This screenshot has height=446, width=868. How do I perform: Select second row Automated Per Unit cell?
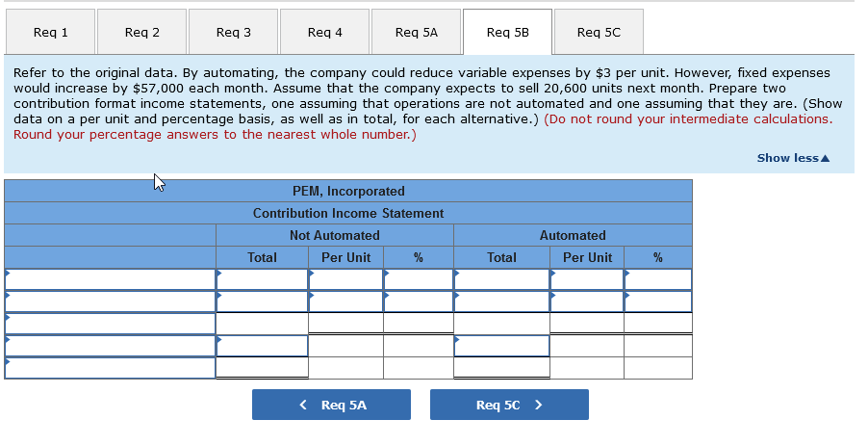pos(587,302)
